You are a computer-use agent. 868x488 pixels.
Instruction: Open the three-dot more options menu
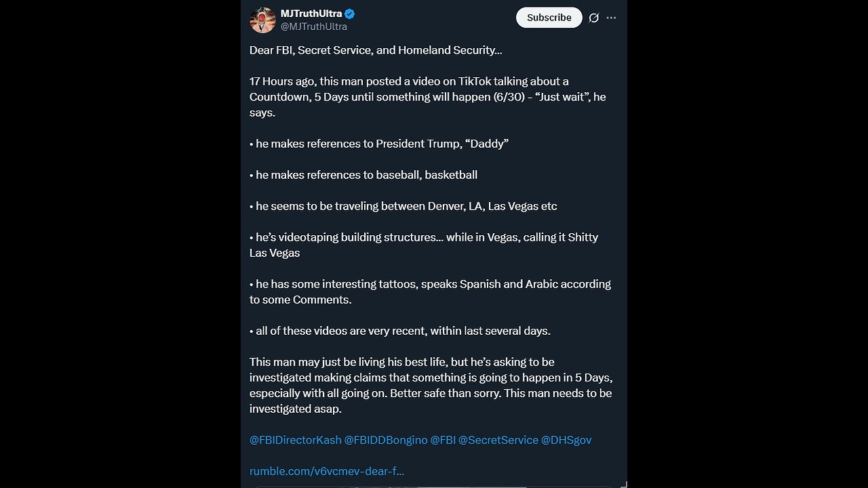(x=612, y=18)
